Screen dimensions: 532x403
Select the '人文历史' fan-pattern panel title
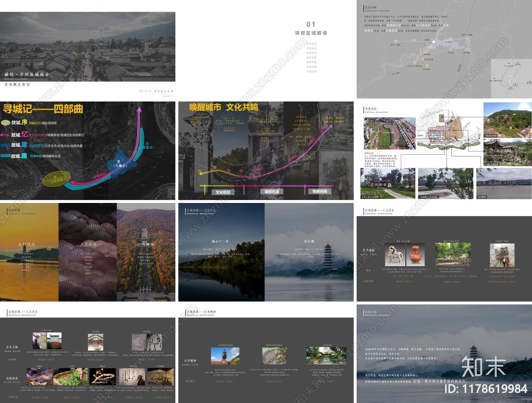click(x=88, y=245)
